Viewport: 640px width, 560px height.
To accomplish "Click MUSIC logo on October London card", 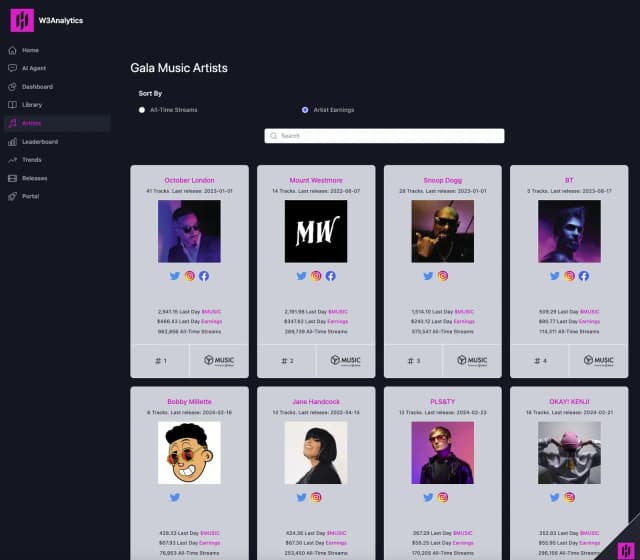I will (x=219, y=360).
